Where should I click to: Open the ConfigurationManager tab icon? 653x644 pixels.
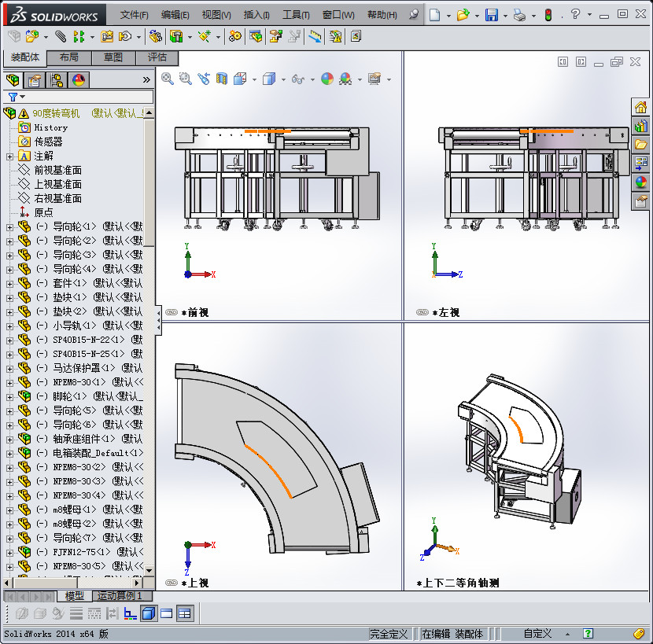(x=57, y=79)
